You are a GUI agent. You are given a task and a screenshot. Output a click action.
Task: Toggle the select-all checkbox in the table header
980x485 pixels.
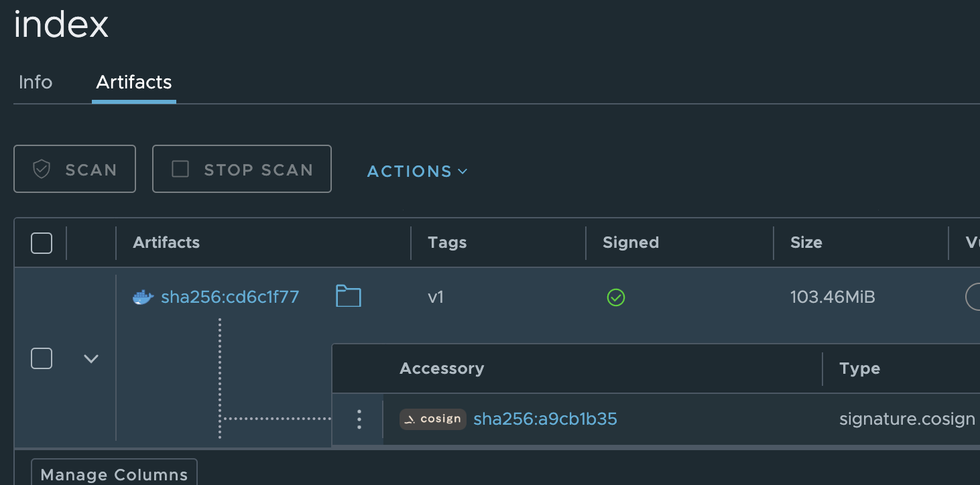click(x=41, y=242)
